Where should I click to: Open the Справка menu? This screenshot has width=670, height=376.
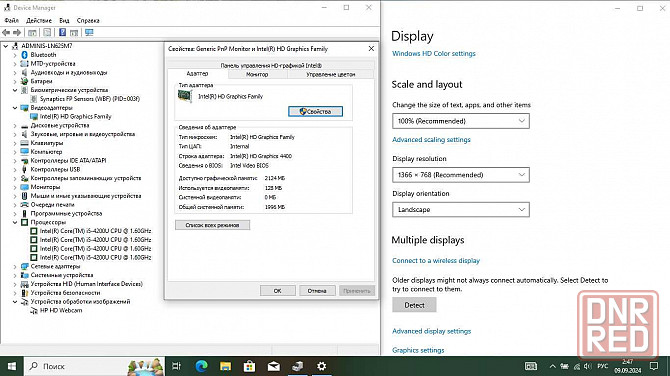click(x=88, y=21)
